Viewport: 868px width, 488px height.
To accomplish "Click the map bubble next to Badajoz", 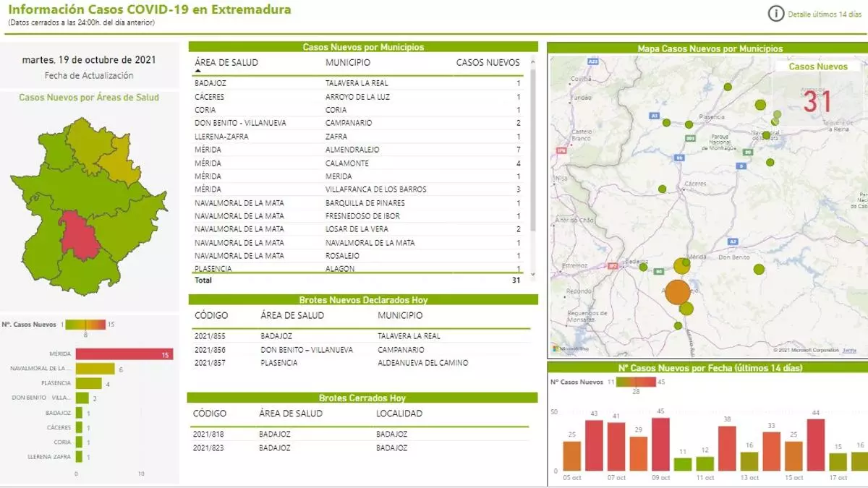I will click(643, 267).
